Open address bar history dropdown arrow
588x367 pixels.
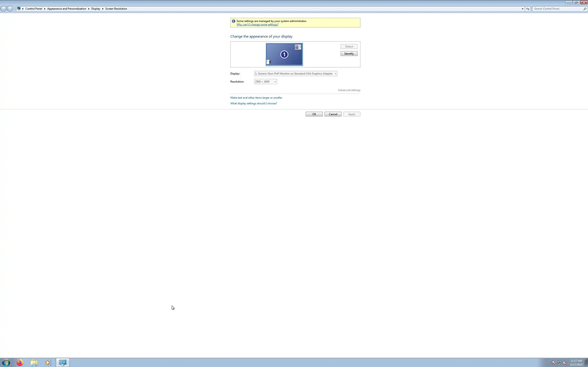522,9
